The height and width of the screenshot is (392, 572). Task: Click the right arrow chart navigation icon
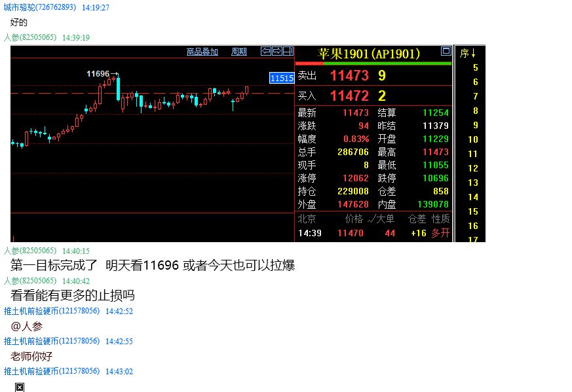pos(277,51)
